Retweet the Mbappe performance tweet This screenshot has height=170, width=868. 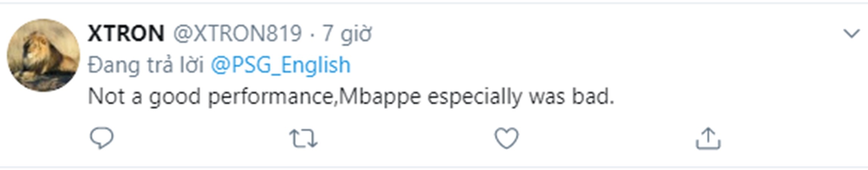(x=303, y=138)
